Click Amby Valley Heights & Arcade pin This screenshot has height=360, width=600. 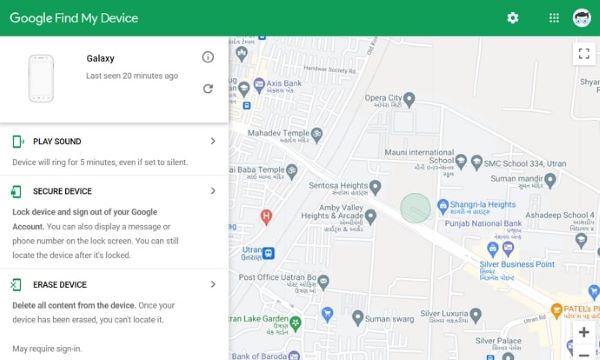[x=370, y=217]
